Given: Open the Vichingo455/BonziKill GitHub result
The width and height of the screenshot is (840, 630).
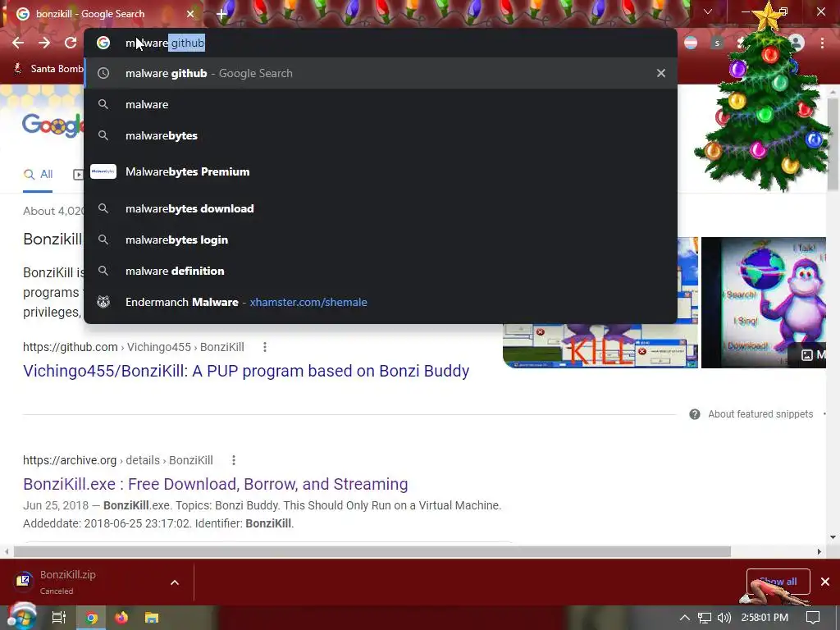Looking at the screenshot, I should (246, 371).
